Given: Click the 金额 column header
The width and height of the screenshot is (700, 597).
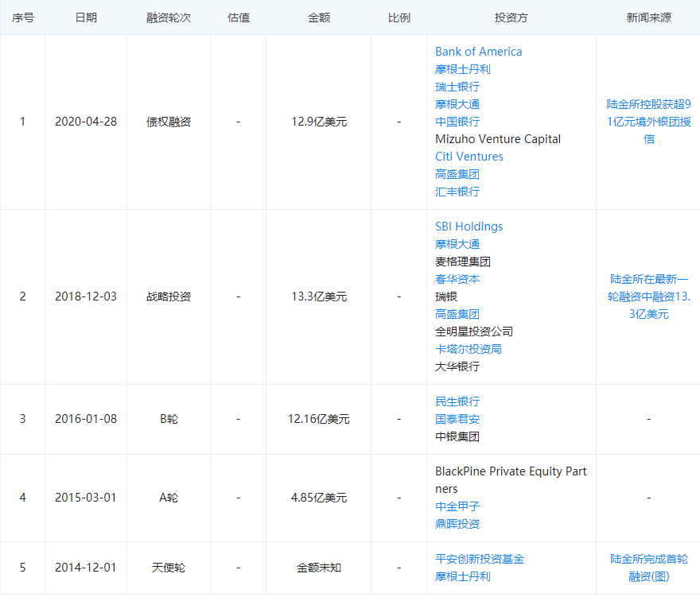Looking at the screenshot, I should 319,17.
